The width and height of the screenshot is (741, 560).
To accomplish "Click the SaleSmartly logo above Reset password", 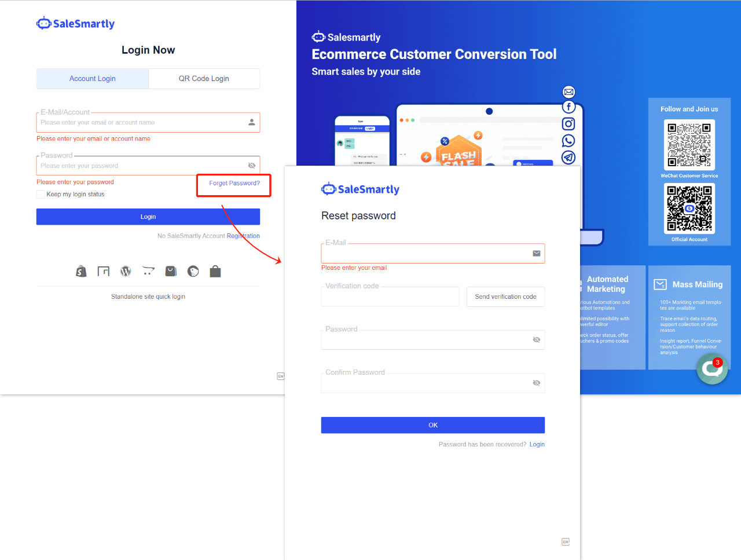I will (x=360, y=189).
